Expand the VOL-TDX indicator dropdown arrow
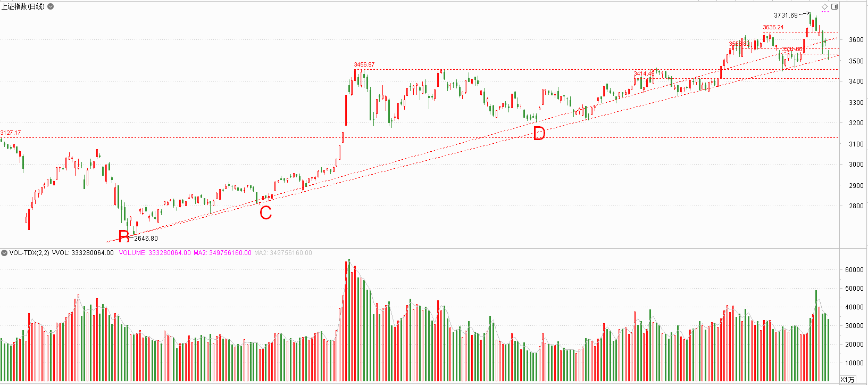 pos(4,253)
